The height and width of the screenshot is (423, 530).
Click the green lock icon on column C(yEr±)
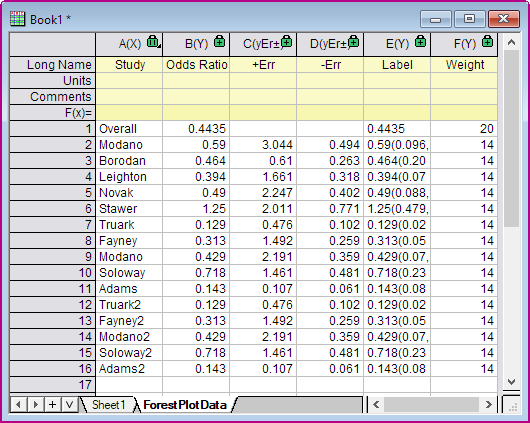coord(287,41)
